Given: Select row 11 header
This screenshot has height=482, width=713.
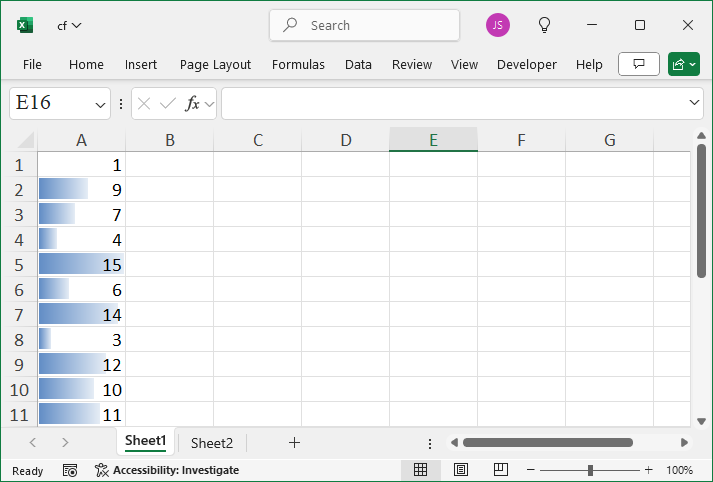Looking at the screenshot, I should click(19, 415).
